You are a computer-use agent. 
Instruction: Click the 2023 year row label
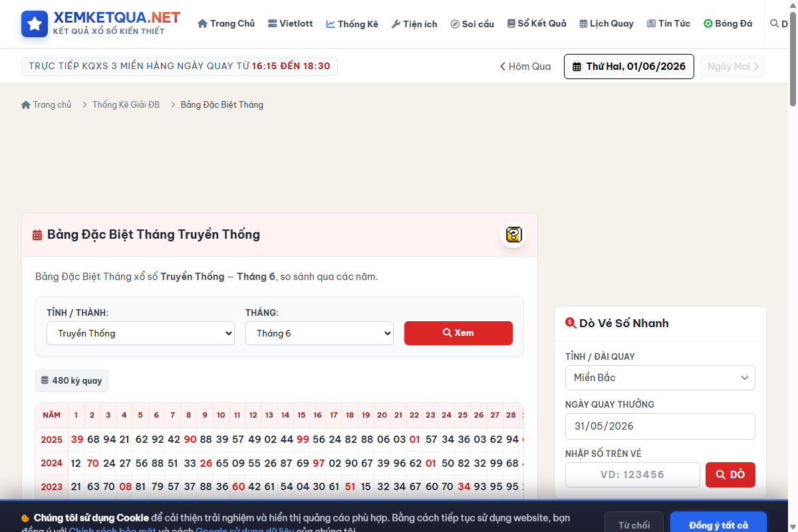pos(52,487)
